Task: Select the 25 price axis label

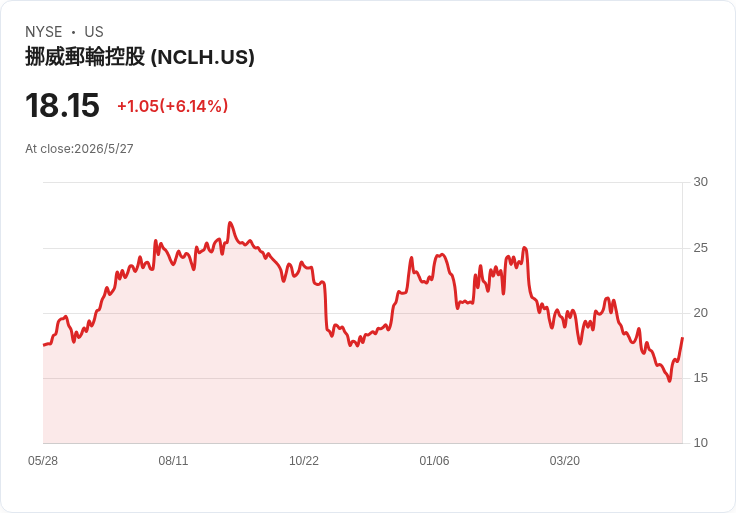Action: pos(700,248)
